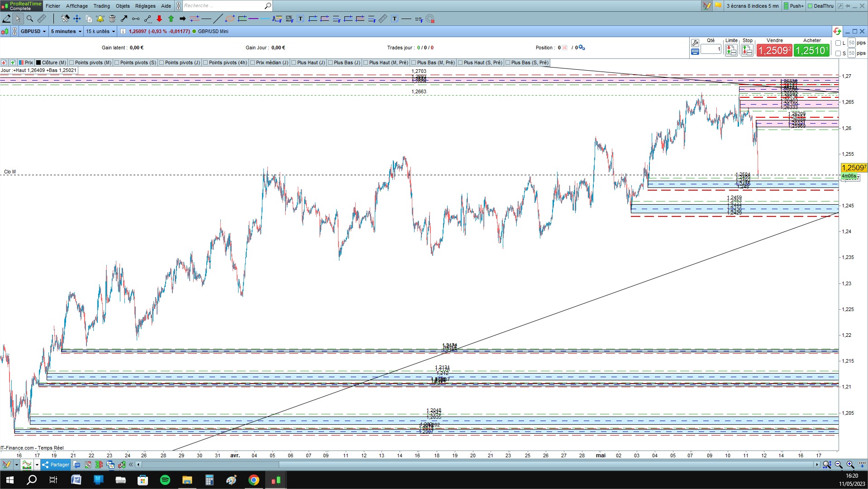Enable the Points pivots (M) checkbox
This screenshot has height=489, width=868.
click(72, 62)
